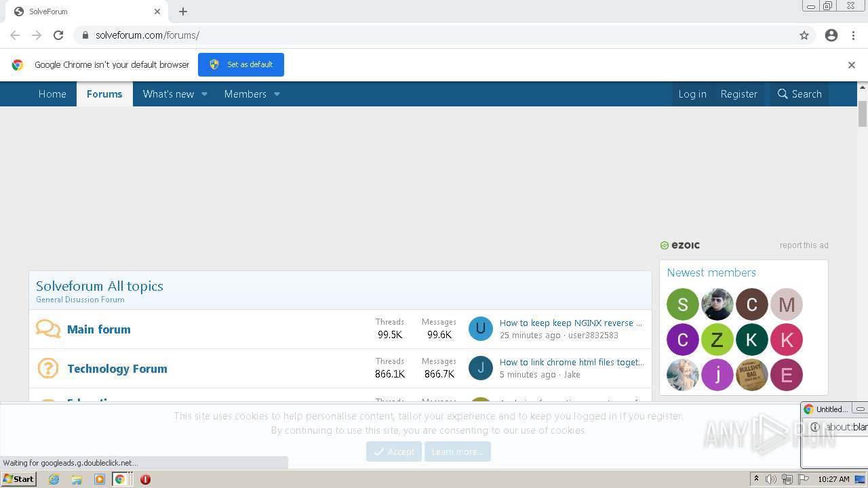Click the J avatar in Technology Forum row
This screenshot has width=868, height=488.
pyautogui.click(x=481, y=368)
